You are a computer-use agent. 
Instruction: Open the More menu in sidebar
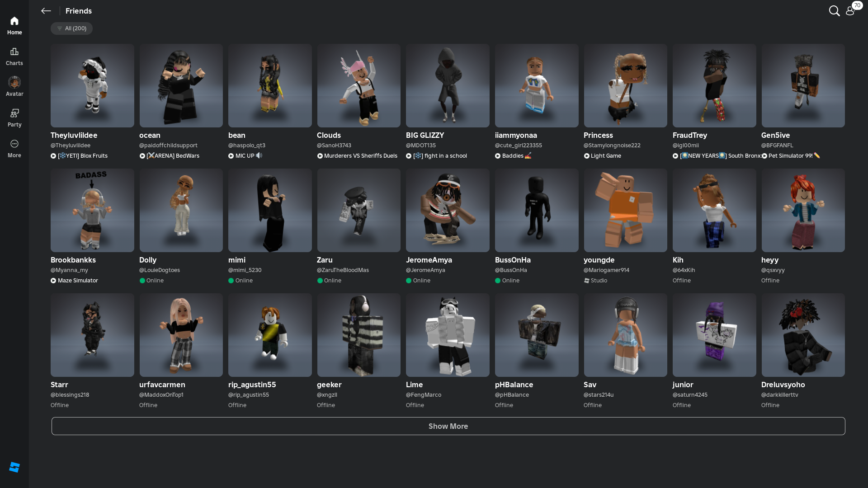click(14, 148)
